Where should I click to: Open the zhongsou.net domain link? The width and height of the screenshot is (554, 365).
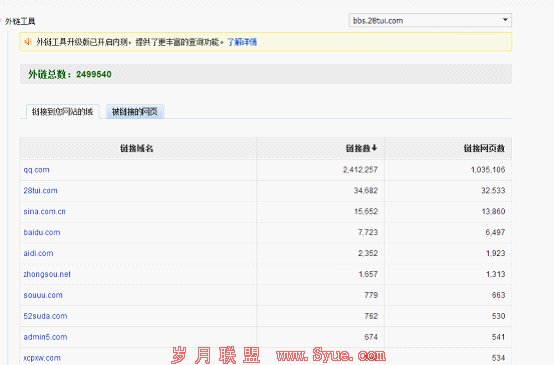coord(47,274)
